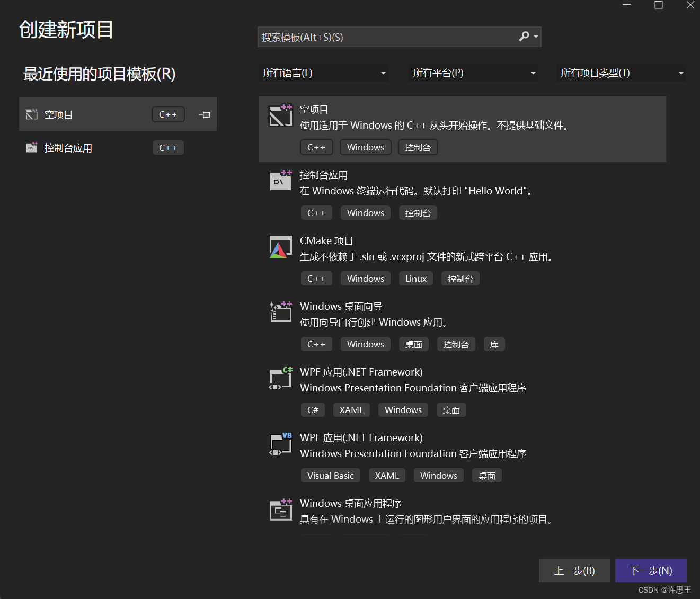This screenshot has width=700, height=599.
Task: Click the 控制台 tag under CMake 项目
Action: tap(460, 279)
